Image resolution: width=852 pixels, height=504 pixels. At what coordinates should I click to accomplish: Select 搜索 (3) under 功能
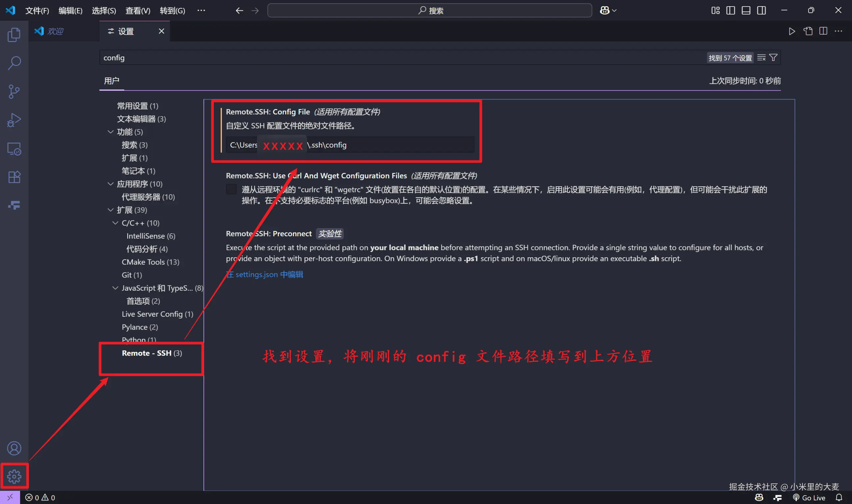click(x=134, y=145)
